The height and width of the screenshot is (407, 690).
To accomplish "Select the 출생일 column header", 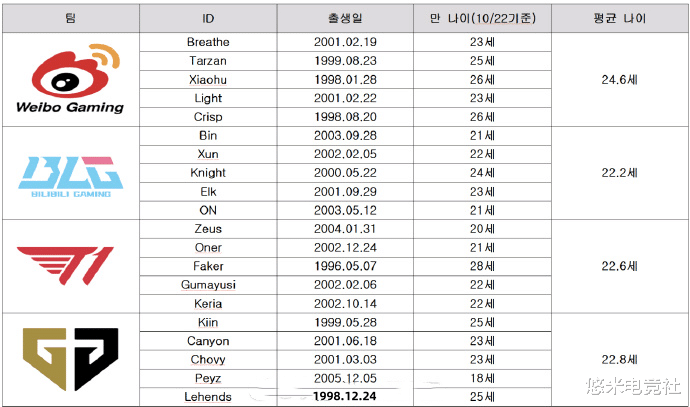I will [x=345, y=18].
